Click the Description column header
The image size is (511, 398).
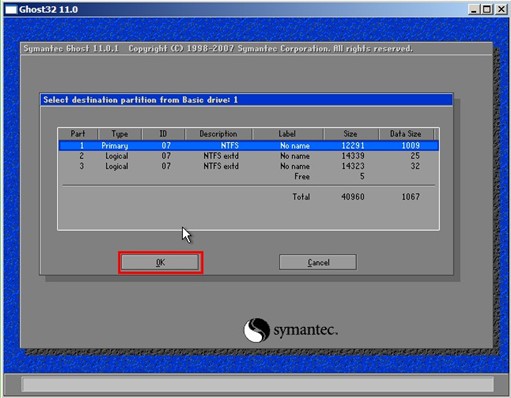[218, 134]
